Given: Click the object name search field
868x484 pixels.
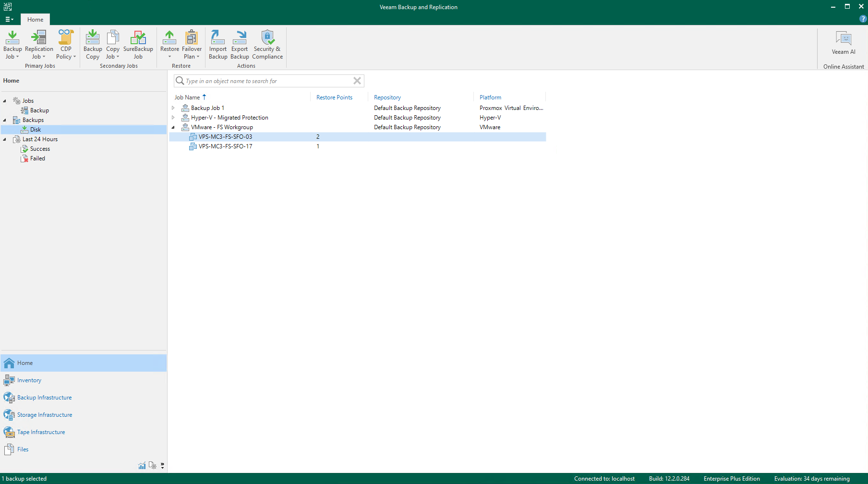Looking at the screenshot, I should pos(266,81).
